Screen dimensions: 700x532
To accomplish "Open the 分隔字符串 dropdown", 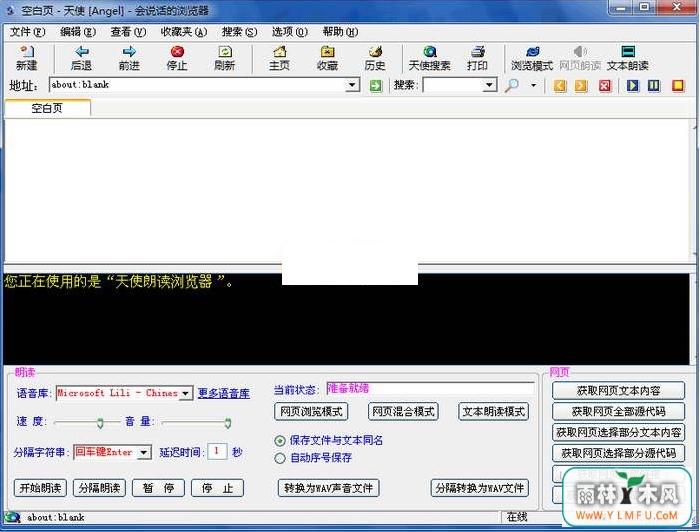I will coord(144,453).
